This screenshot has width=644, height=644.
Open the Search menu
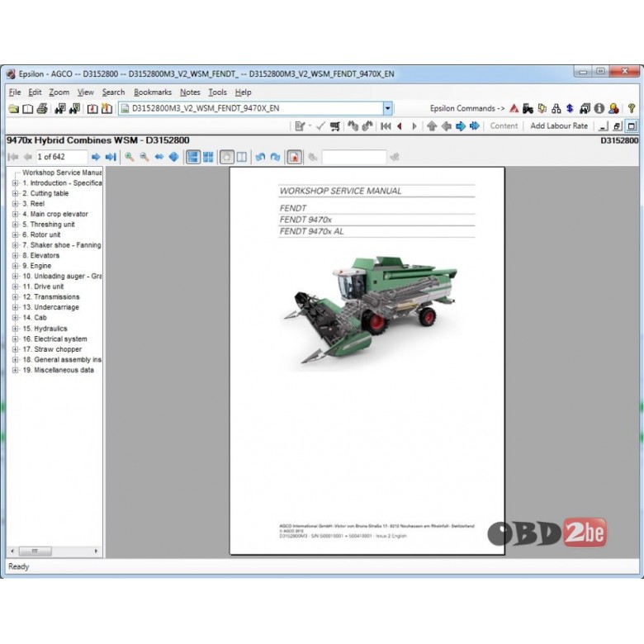(x=113, y=92)
